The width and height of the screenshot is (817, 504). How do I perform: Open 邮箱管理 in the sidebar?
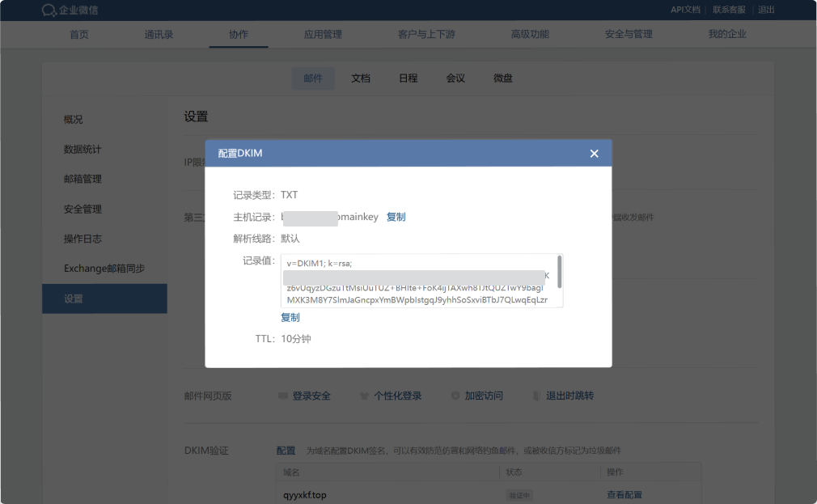pyautogui.click(x=83, y=180)
